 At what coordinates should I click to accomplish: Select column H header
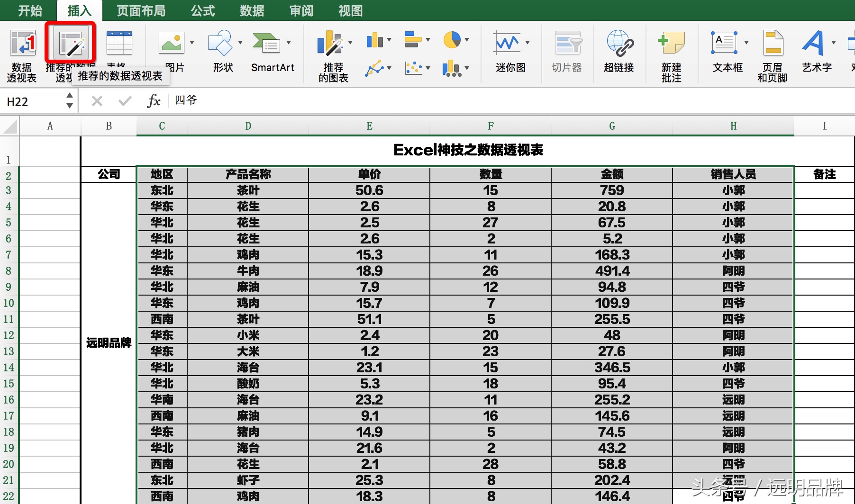(x=733, y=126)
